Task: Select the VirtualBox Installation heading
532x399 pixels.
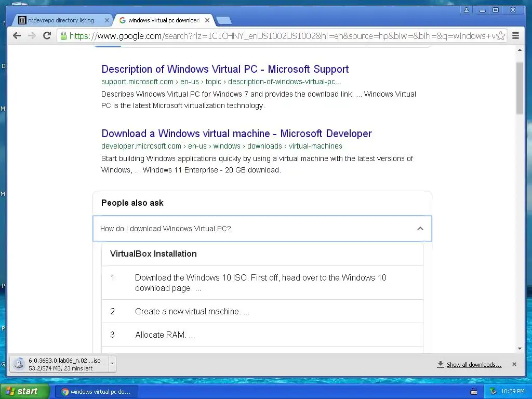Action: coord(153,254)
